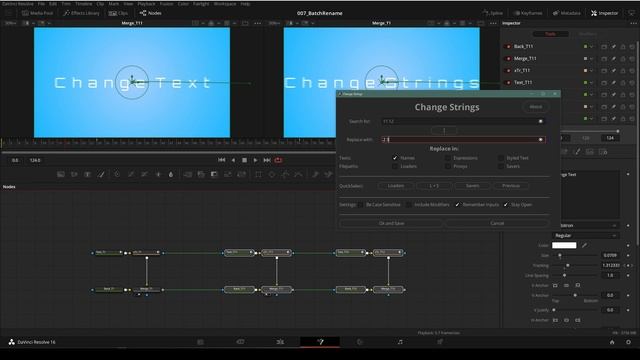Pin the Back_T11 tool in Inspector
The image size is (640, 360).
point(613,47)
